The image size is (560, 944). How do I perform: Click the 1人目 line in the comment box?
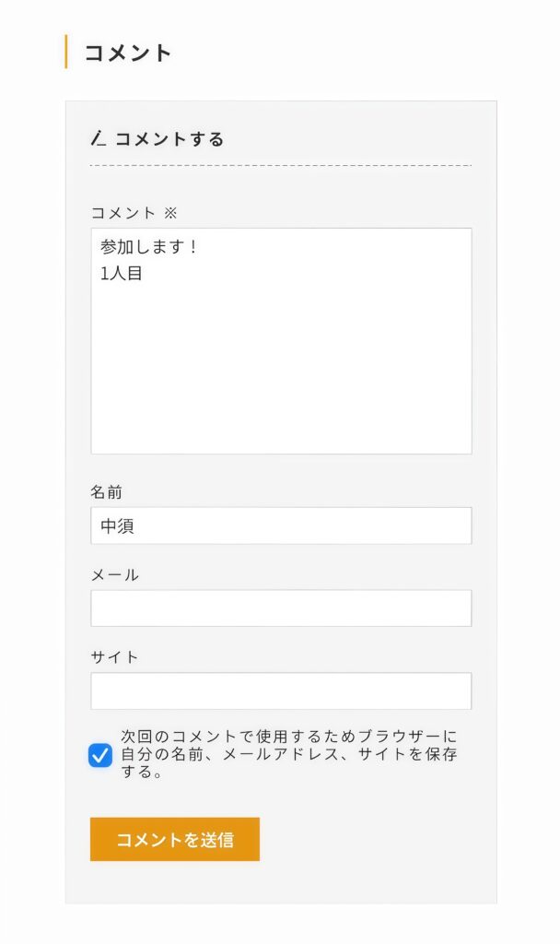point(122,274)
